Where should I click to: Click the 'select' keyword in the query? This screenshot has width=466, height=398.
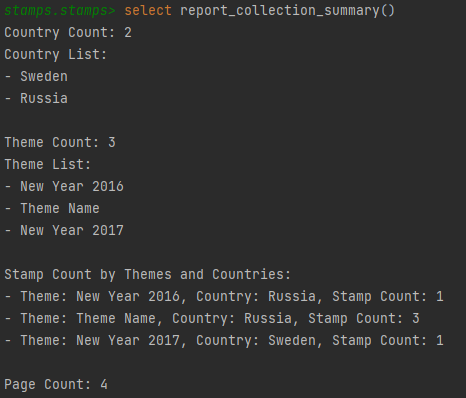click(148, 10)
